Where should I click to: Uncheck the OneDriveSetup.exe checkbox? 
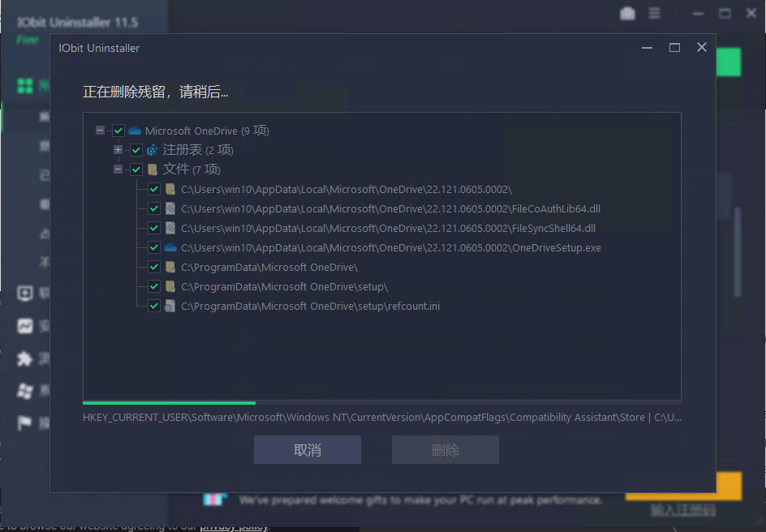pyautogui.click(x=154, y=247)
